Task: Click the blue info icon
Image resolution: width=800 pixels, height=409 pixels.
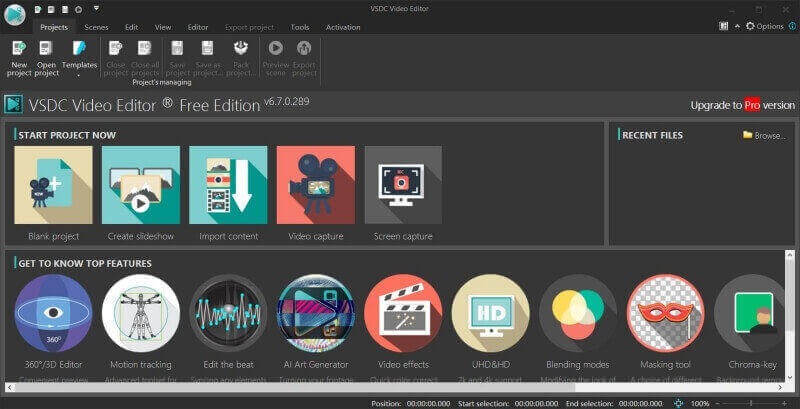Action: [x=792, y=26]
